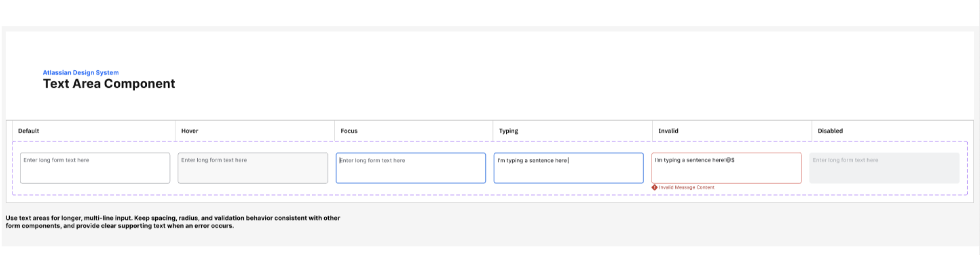Click the 'Default' column label
The image size is (980, 255).
(29, 131)
